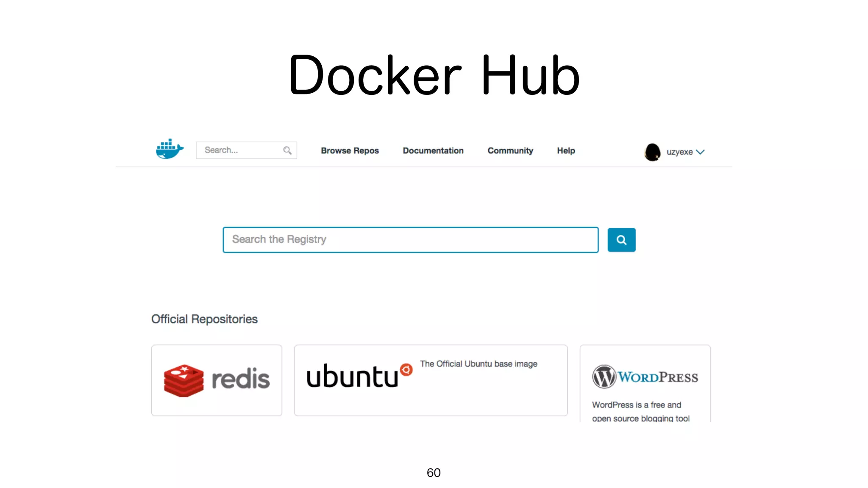Click the blue registry search button
Screen dimensions: 868x488
621,240
